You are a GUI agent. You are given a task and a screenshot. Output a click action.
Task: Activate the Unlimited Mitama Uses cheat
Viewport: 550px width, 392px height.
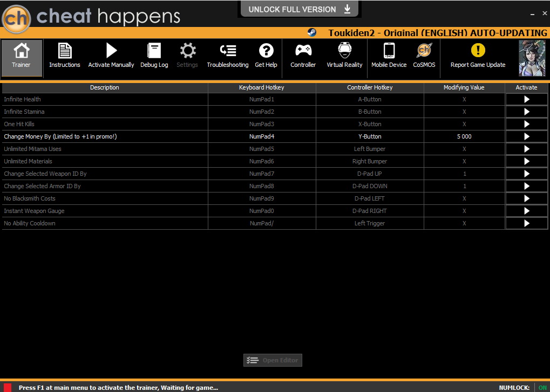tap(526, 149)
